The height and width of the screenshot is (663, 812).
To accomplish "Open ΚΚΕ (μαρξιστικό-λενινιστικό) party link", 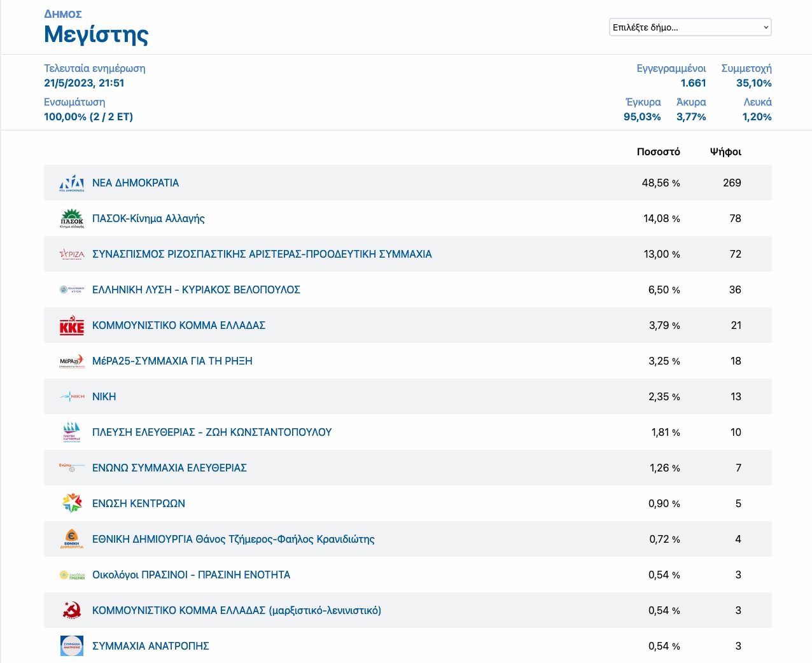I will point(237,610).
